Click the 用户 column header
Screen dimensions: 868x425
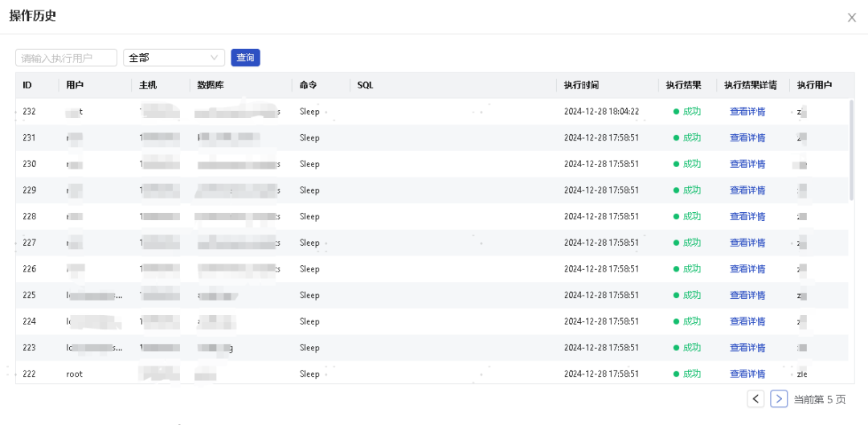point(75,85)
